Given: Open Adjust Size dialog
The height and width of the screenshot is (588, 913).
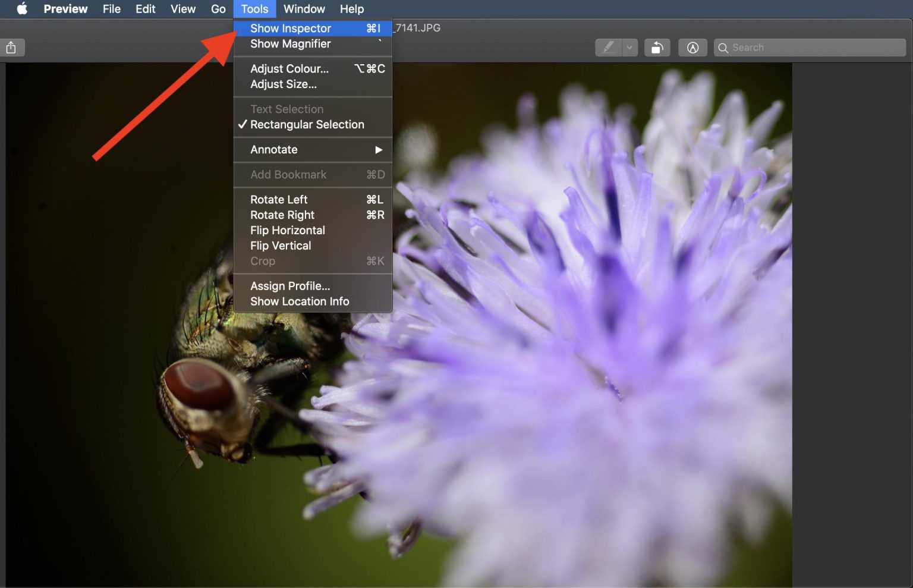Looking at the screenshot, I should pos(282,84).
